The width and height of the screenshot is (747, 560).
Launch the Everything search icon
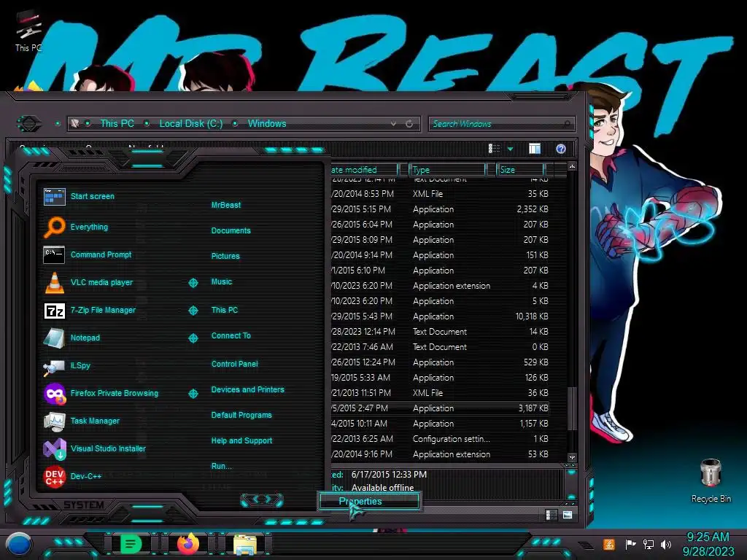54,227
